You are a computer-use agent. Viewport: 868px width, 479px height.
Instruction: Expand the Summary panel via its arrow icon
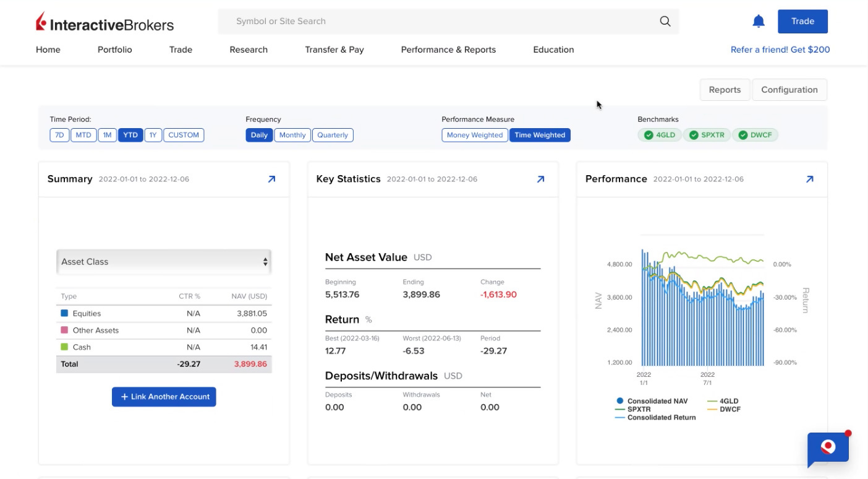(271, 179)
